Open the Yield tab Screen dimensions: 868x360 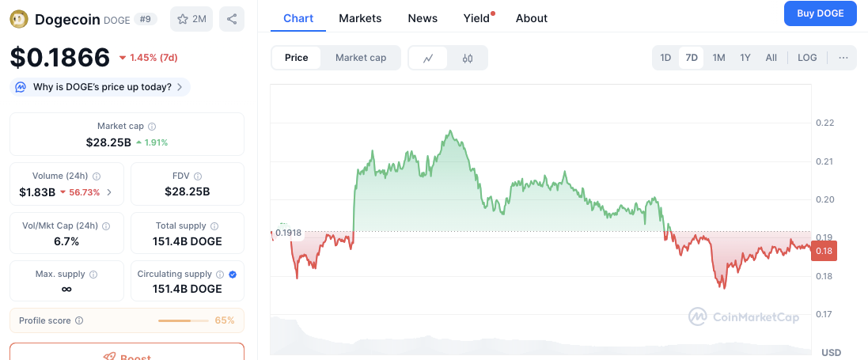click(x=476, y=18)
